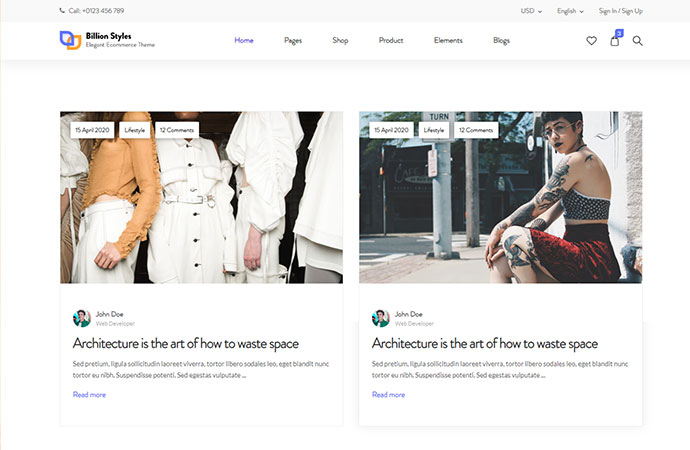Image resolution: width=690 pixels, height=450 pixels.
Task: Open the Pages menu
Action: [x=293, y=41]
